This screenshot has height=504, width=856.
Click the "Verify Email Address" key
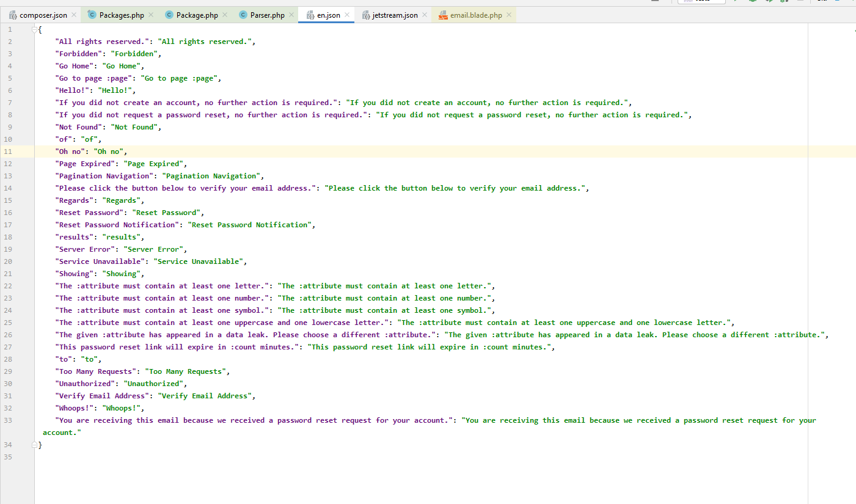[102, 396]
